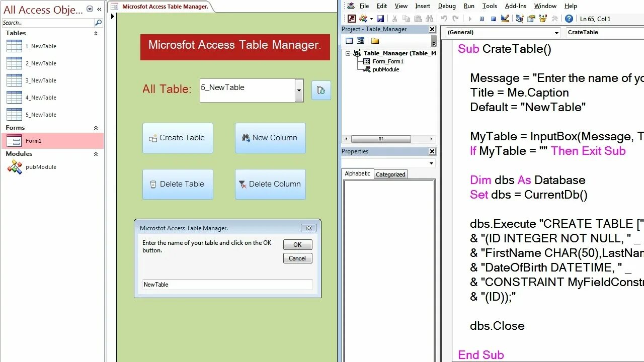Click the Create Table button
This screenshot has height=362, width=644.
click(178, 138)
